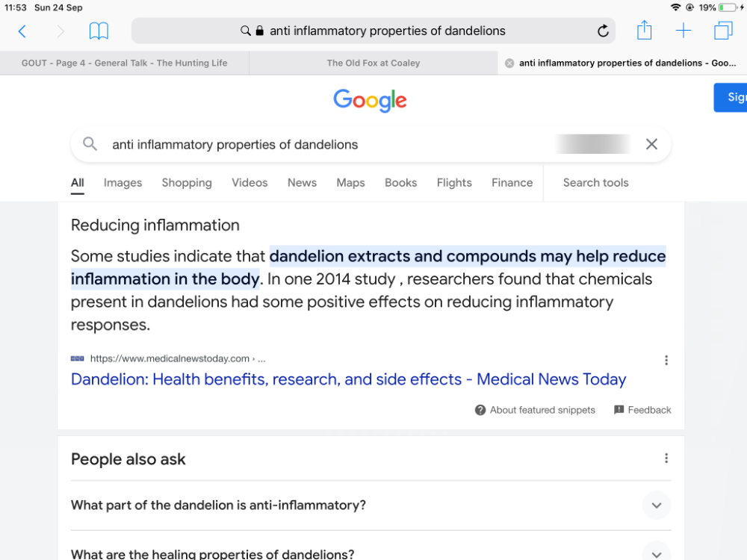Viewport: 747px width, 560px height.
Task: Select the Finance results tab
Action: point(512,183)
